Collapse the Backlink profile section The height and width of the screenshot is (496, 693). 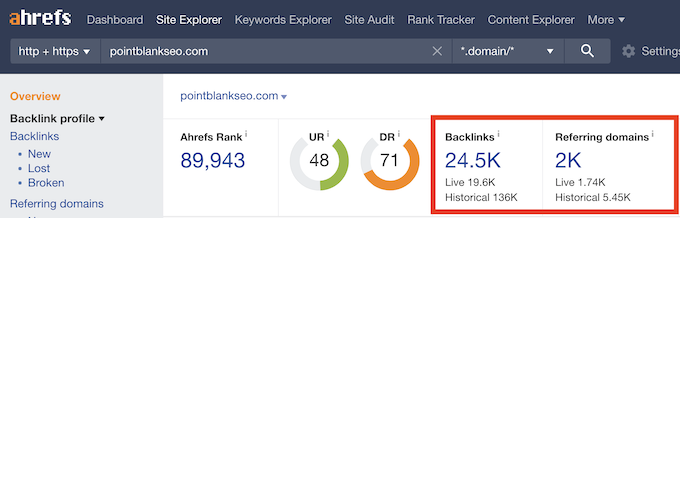point(57,118)
